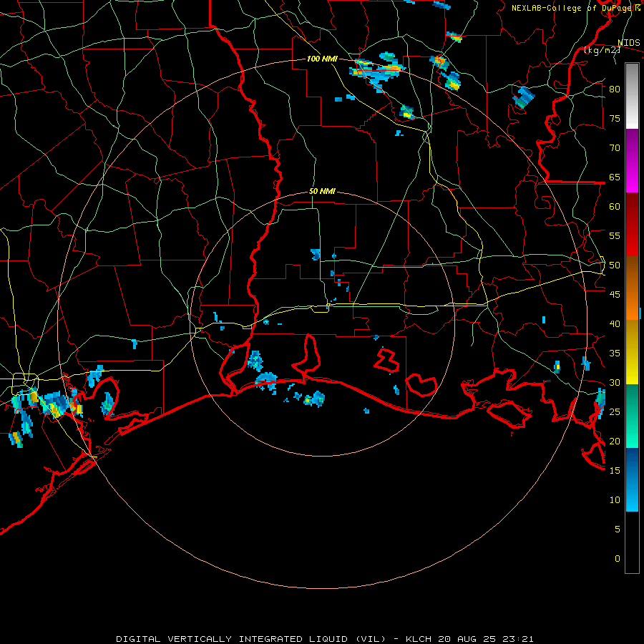Viewport: 644px width, 644px height.
Task: Click the 10 value on color scale
Action: 615,500
